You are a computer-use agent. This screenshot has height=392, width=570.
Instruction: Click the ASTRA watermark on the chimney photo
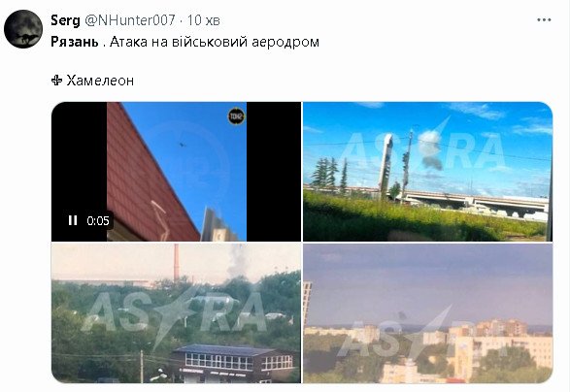175,312
